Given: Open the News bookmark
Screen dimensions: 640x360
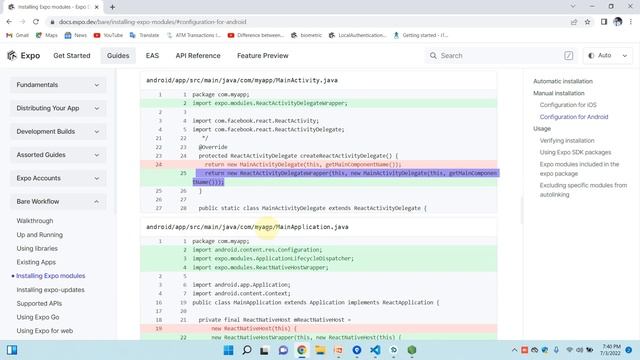Looking at the screenshot, I should tap(76, 35).
